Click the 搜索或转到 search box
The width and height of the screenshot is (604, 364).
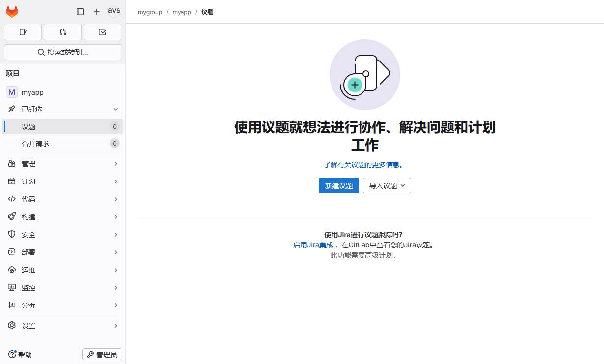point(62,52)
